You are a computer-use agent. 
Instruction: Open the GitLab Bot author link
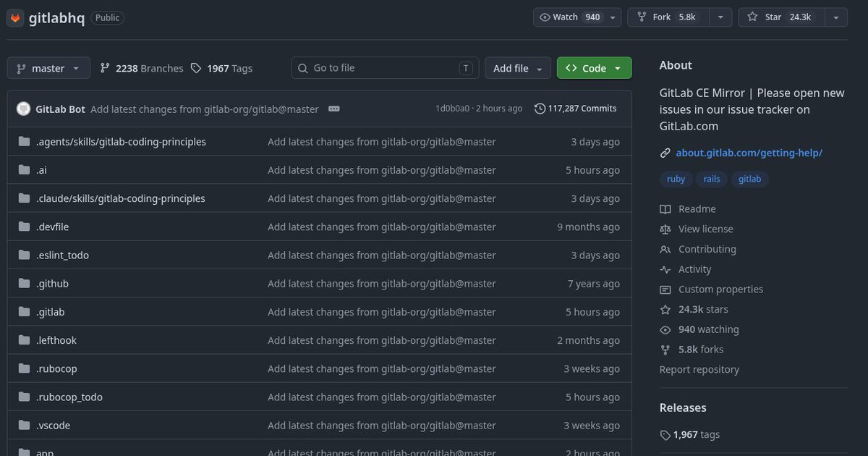coord(60,109)
